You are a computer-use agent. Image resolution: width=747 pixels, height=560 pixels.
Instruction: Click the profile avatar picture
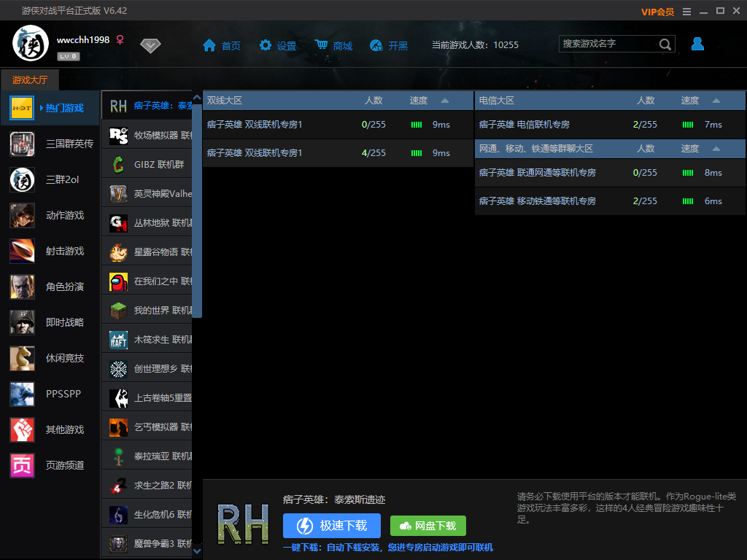tap(31, 44)
